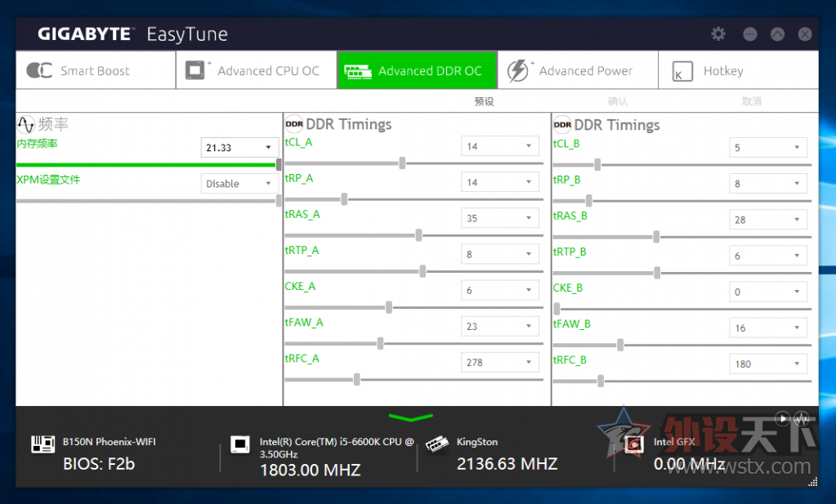Select the Advanced DDR OC tab
This screenshot has height=504, width=836.
(417, 70)
